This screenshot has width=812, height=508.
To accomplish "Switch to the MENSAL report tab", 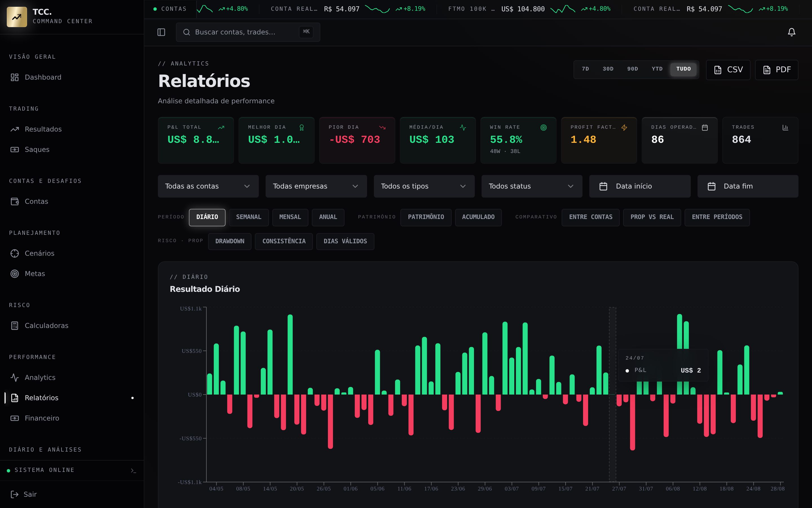I will (x=290, y=217).
